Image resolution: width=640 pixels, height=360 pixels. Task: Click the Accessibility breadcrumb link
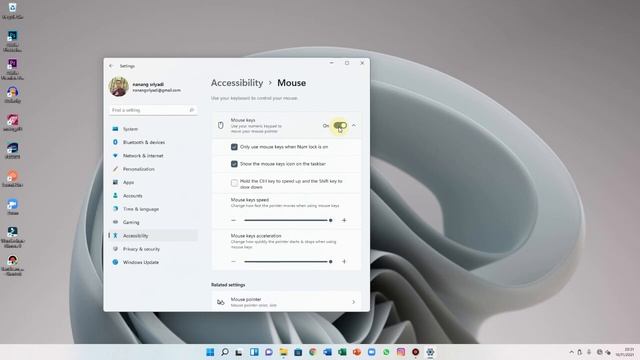(x=237, y=83)
